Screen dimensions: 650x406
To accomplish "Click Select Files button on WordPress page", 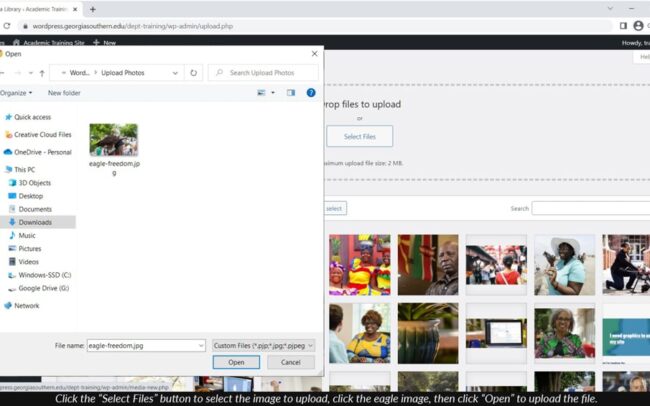I will (x=359, y=136).
